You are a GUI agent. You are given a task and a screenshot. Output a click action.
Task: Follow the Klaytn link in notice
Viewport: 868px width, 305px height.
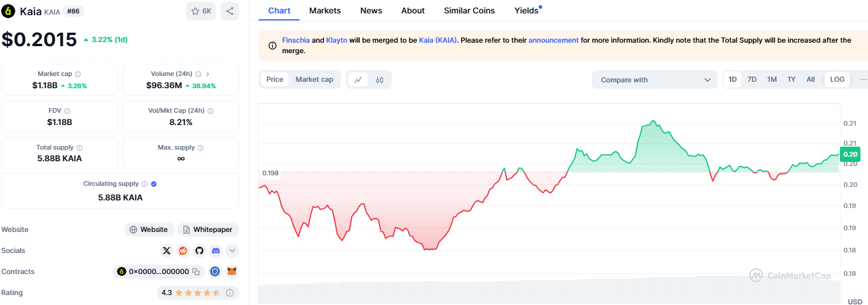(336, 40)
